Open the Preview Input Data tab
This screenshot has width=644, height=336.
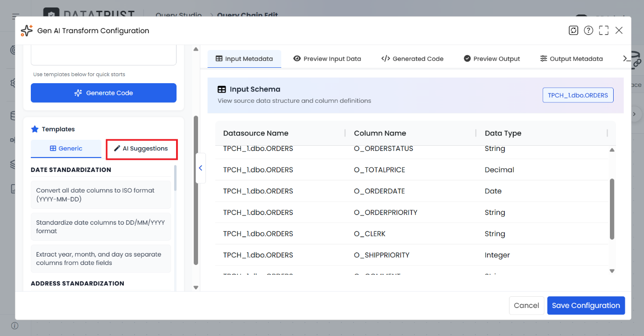(x=327, y=59)
